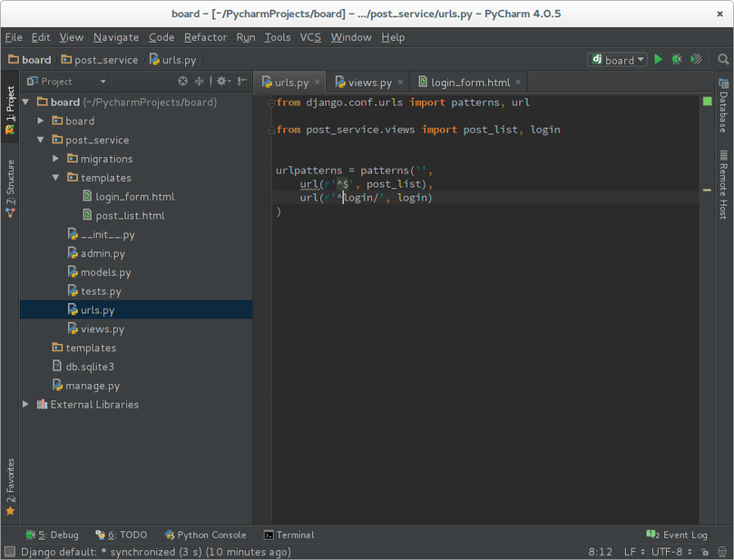This screenshot has height=560, width=734.
Task: Close the login_form.html tab
Action: pos(518,83)
